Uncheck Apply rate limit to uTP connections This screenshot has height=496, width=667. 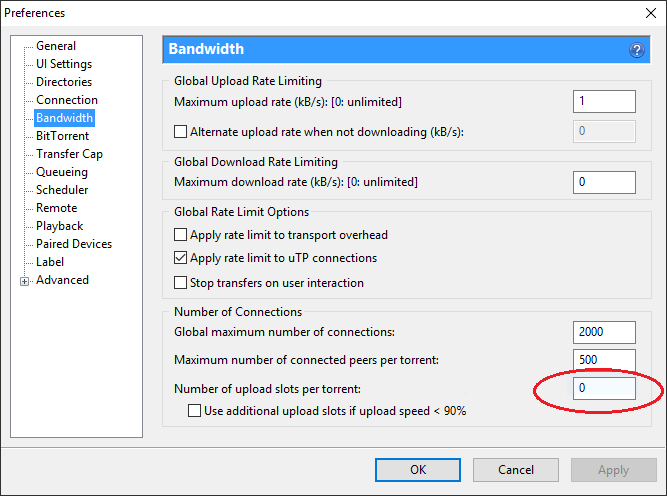point(180,258)
